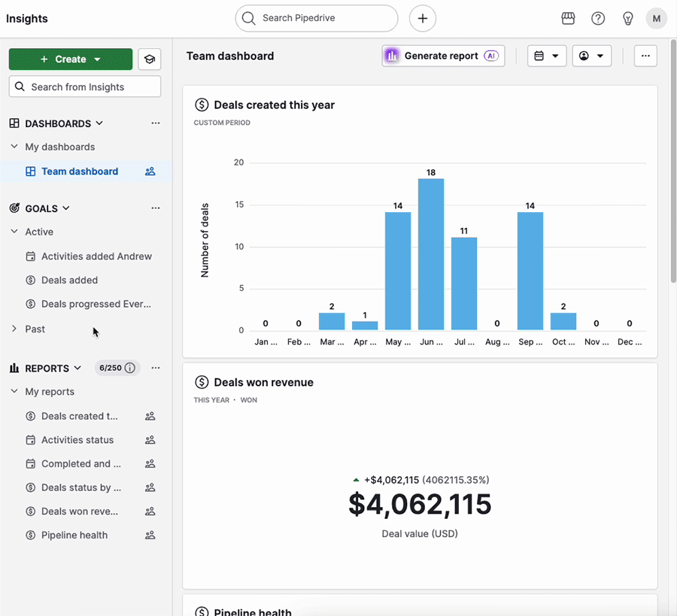The height and width of the screenshot is (616, 677).
Task: Open Activities added Andrew goal
Action: [96, 256]
